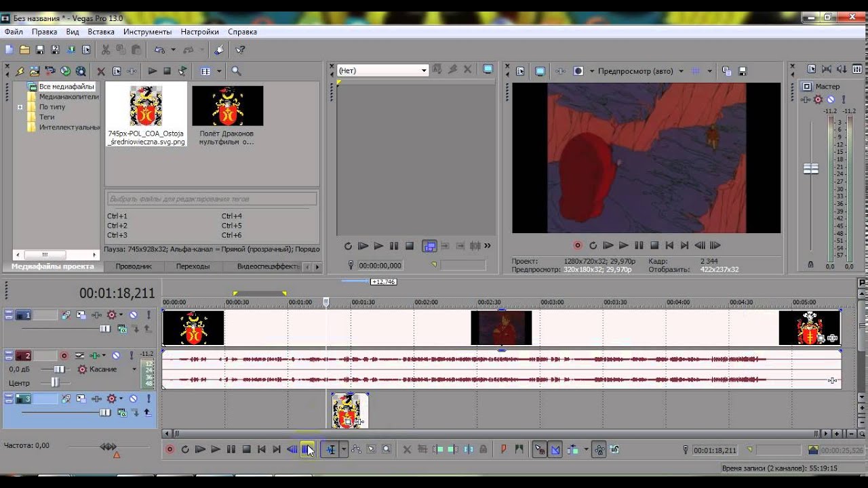Open a project with the folder icon
Screen dimensions: 868x488
pos(24,49)
